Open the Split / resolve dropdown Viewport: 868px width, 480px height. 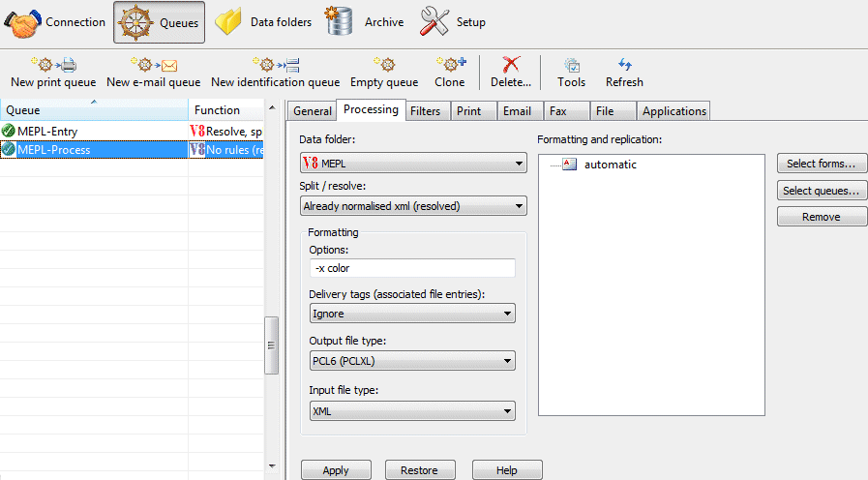[x=413, y=206]
